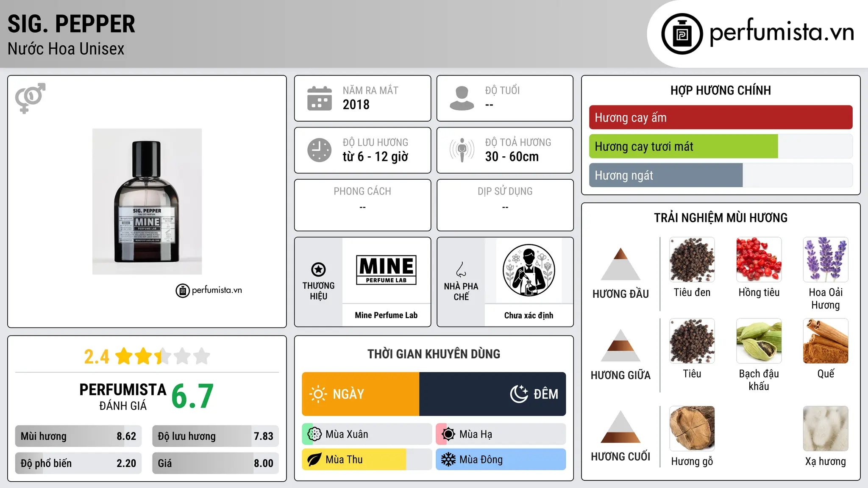Click the Mùa Đông season bar
Screen dimensions: 868x488
pyautogui.click(x=501, y=460)
